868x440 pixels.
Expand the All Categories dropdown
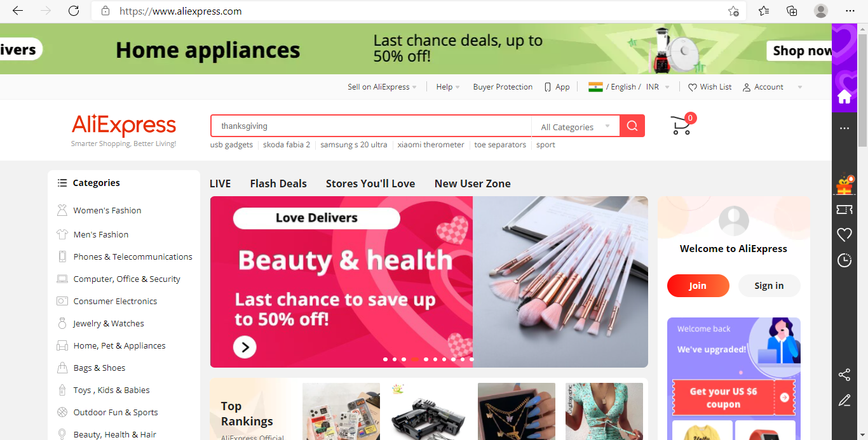pyautogui.click(x=575, y=126)
